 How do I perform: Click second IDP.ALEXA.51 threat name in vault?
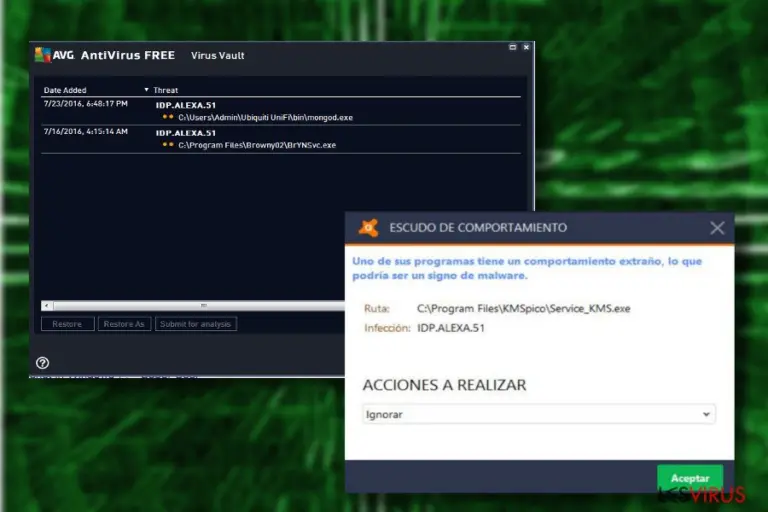[186, 133]
